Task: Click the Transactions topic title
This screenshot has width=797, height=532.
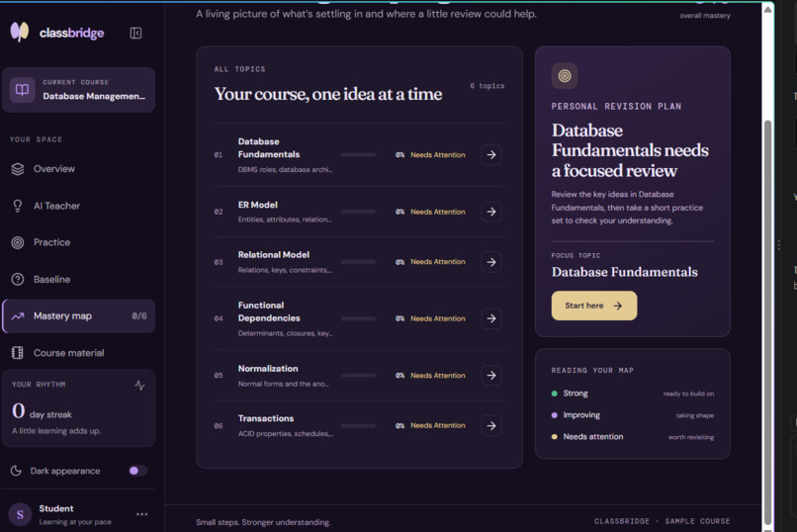Action: (x=266, y=418)
